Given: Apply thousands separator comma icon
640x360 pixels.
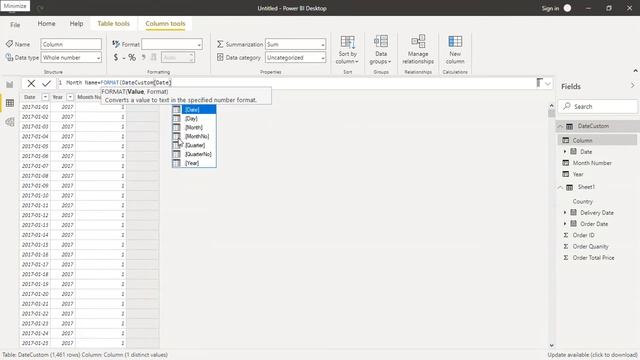Looking at the screenshot, I should point(144,58).
